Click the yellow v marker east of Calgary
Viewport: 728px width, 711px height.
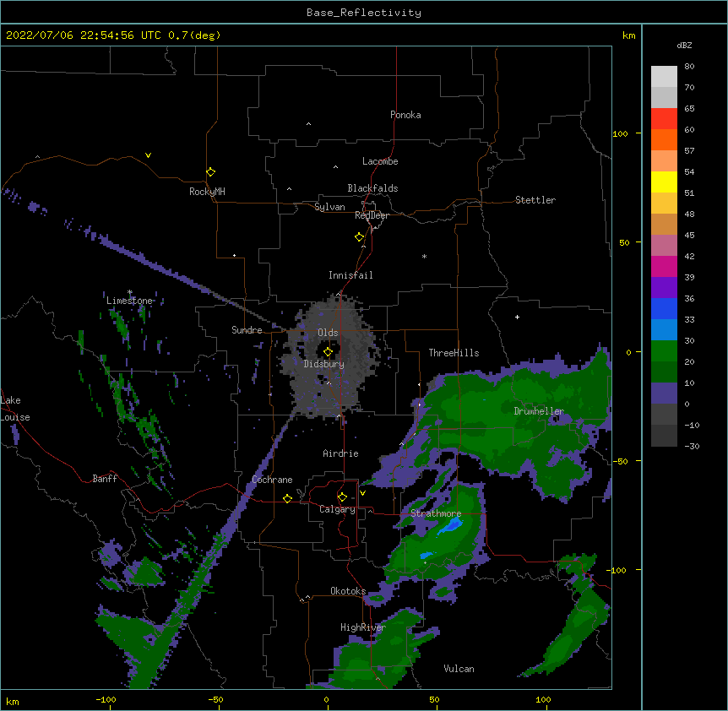[362, 493]
